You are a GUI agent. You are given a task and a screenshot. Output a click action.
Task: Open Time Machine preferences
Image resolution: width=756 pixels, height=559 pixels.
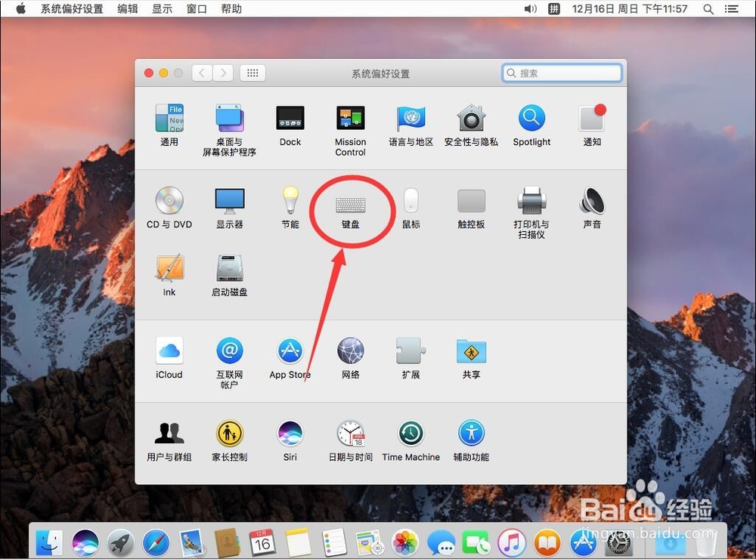tap(411, 440)
